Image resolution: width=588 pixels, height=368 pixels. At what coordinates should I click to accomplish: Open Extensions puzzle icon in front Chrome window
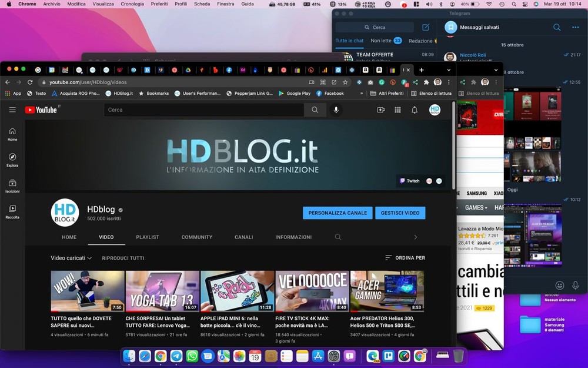click(426, 82)
